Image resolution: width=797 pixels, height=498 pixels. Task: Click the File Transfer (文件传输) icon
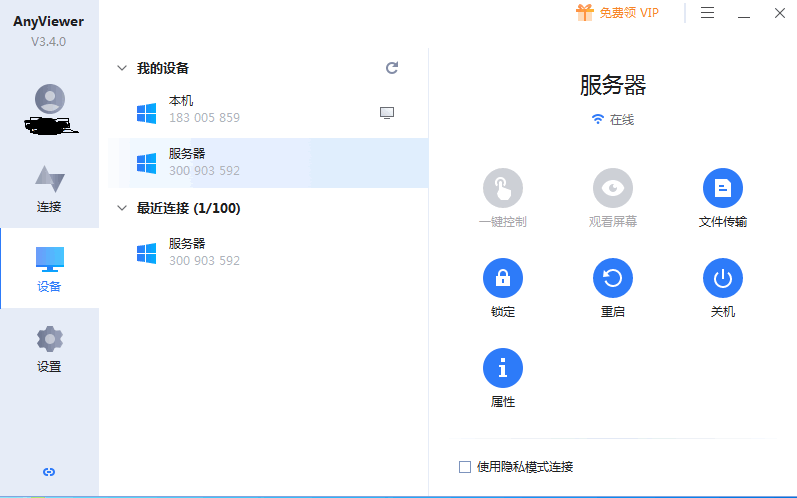pyautogui.click(x=722, y=188)
